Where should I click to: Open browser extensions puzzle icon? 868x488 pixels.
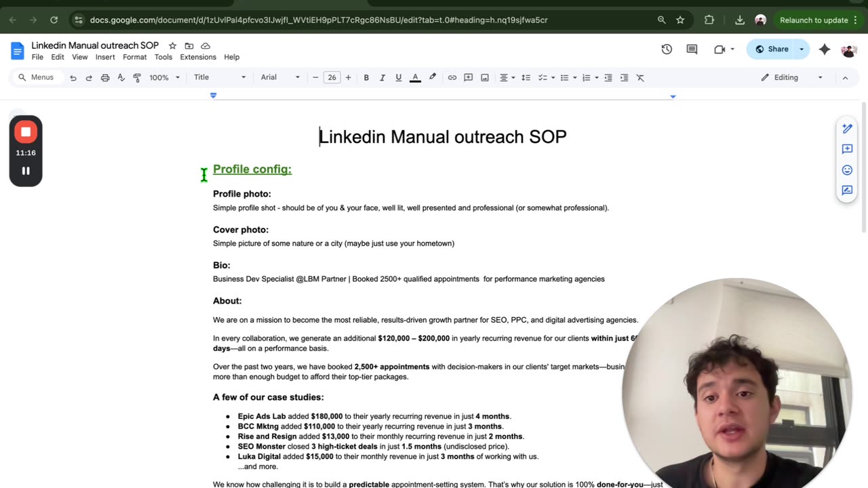click(709, 20)
